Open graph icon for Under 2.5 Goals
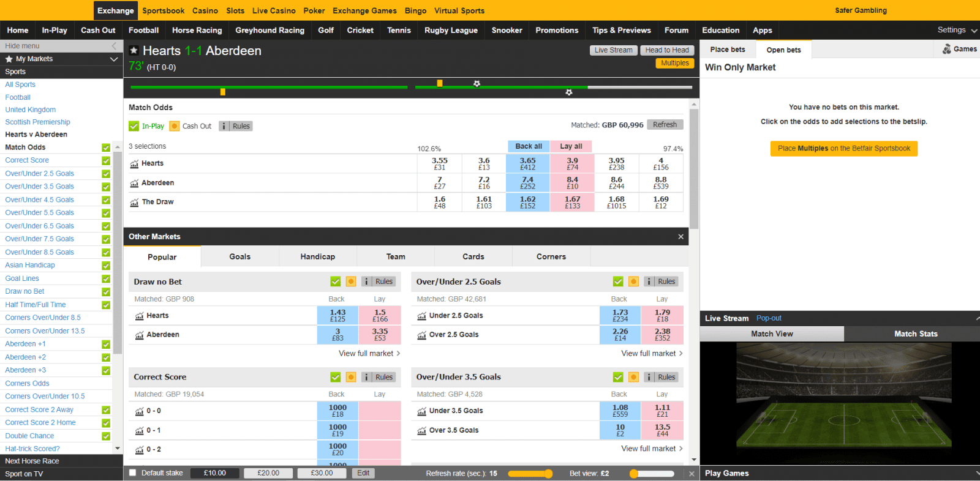980x481 pixels. click(x=422, y=316)
